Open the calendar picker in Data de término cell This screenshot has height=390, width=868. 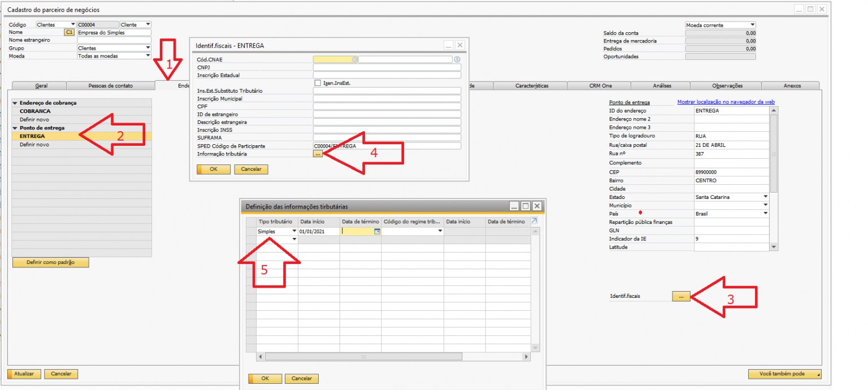[x=377, y=231]
